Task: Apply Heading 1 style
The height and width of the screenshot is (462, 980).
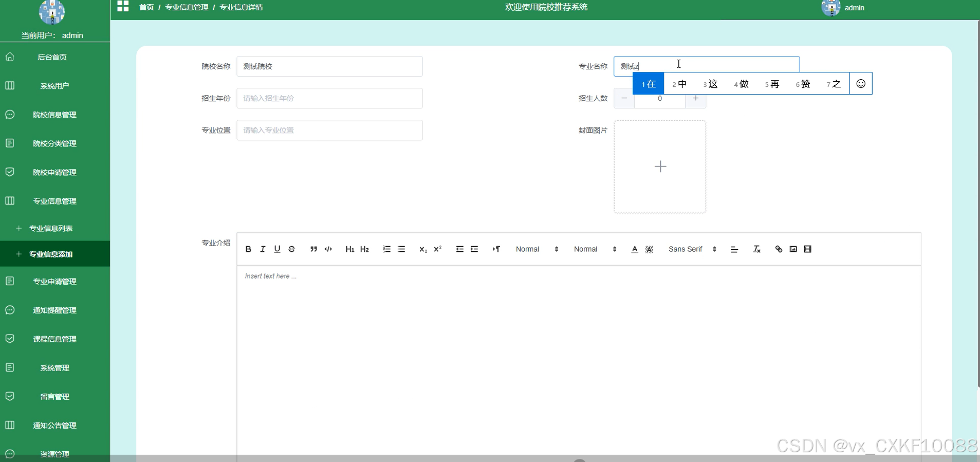Action: [350, 249]
